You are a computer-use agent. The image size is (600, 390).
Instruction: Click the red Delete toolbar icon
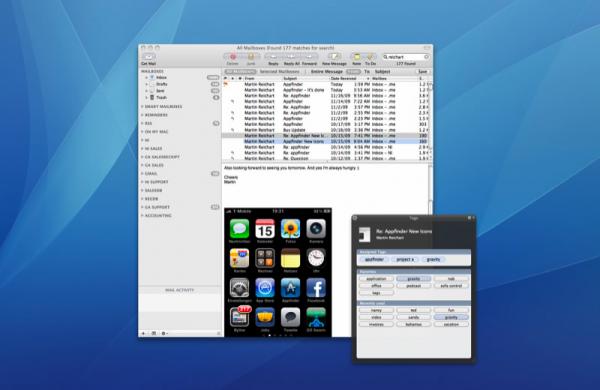pyautogui.click(x=232, y=57)
